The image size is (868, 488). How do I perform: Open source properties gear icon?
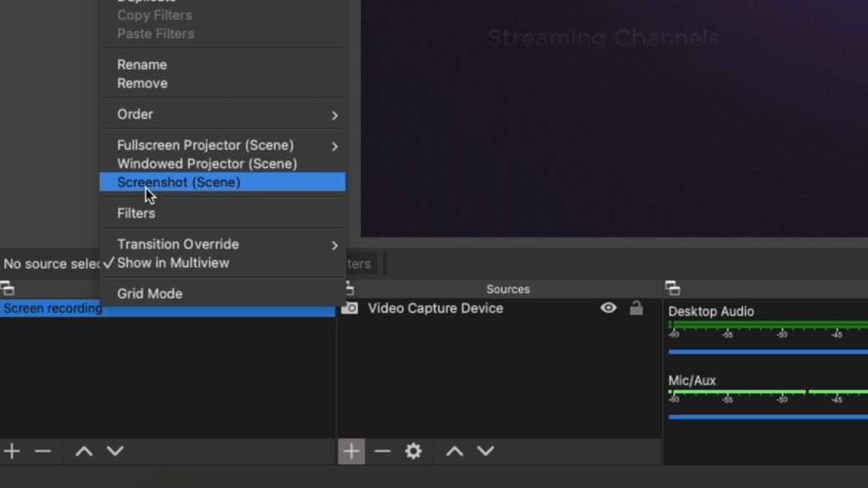(x=414, y=452)
